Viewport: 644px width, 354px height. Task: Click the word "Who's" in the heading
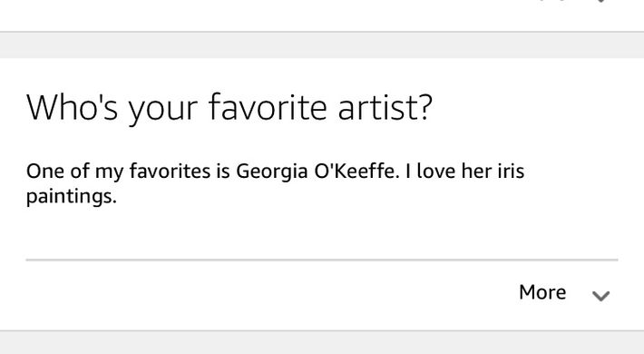(73, 107)
